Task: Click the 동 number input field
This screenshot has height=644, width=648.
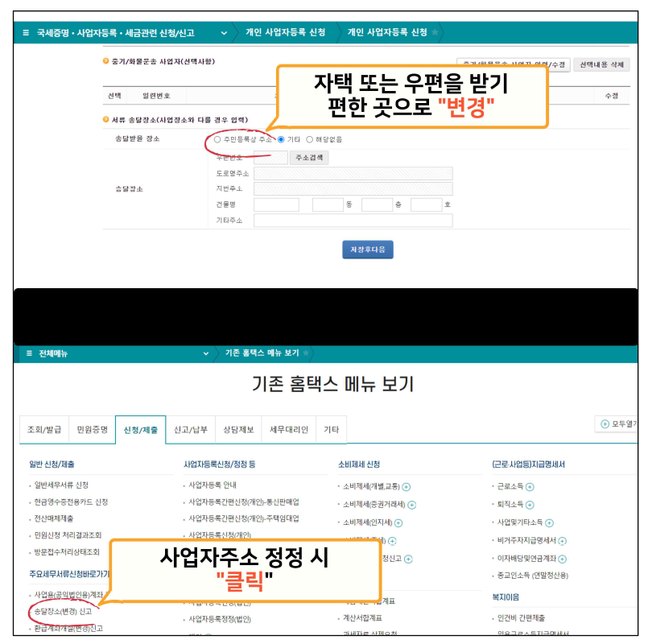Action: (328, 205)
